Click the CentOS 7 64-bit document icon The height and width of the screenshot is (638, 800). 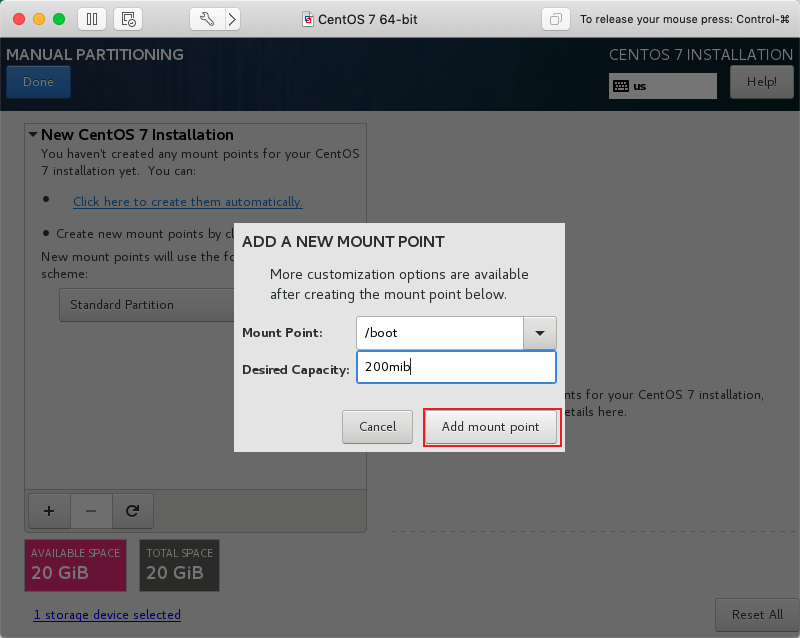[308, 19]
